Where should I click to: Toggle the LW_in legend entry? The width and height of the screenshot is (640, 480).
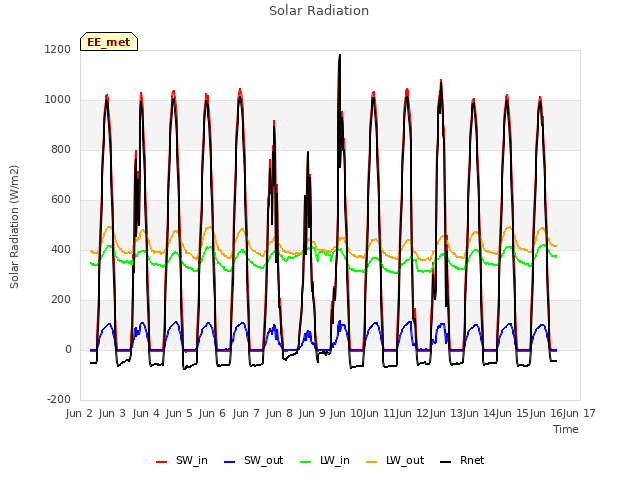(x=325, y=461)
